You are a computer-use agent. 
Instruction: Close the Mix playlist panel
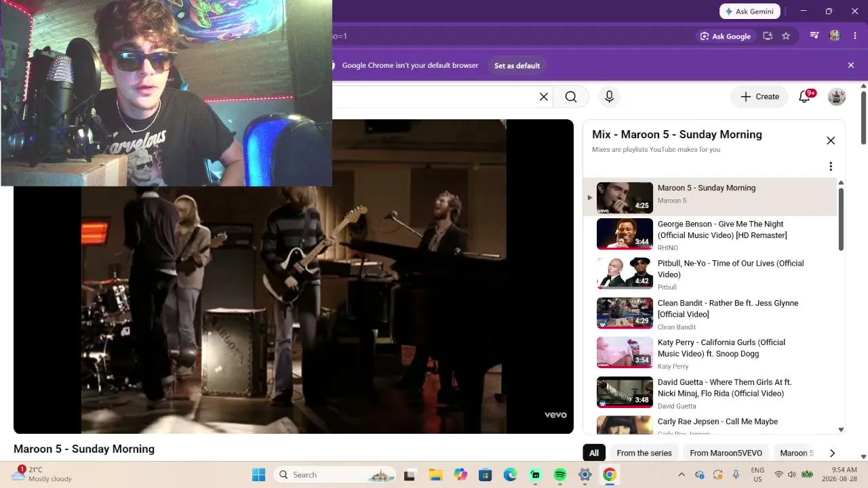831,140
